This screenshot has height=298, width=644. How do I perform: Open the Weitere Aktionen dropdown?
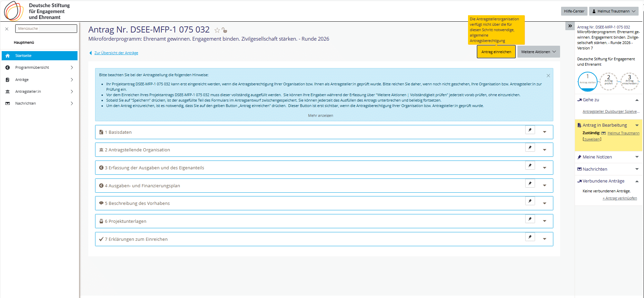pyautogui.click(x=538, y=52)
